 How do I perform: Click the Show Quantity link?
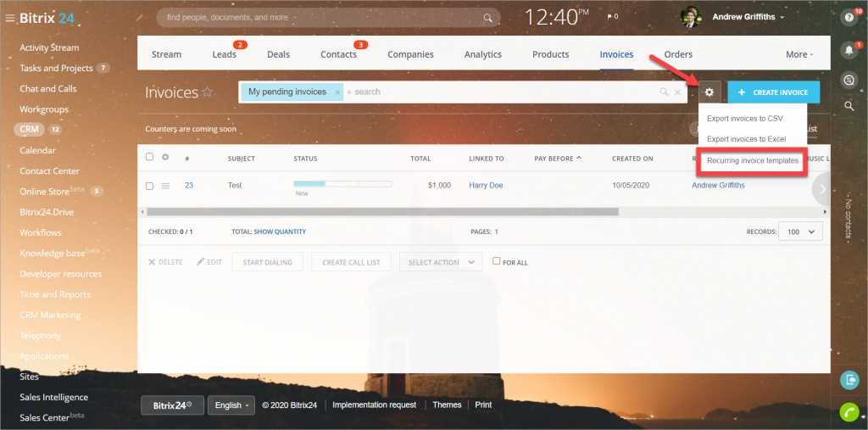tap(280, 232)
